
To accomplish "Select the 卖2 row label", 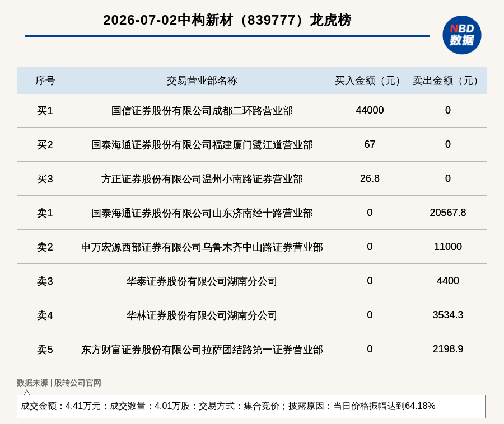I will click(x=45, y=247).
